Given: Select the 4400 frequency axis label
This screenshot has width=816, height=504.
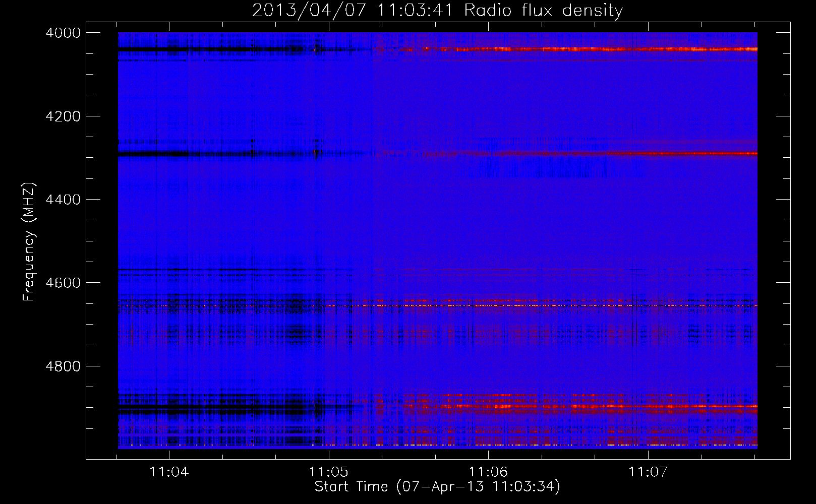Looking at the screenshot, I should pyautogui.click(x=63, y=200).
